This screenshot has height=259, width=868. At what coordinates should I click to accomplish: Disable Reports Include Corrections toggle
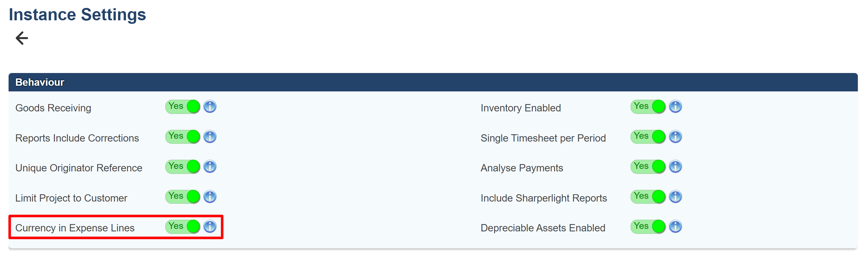coord(183,136)
